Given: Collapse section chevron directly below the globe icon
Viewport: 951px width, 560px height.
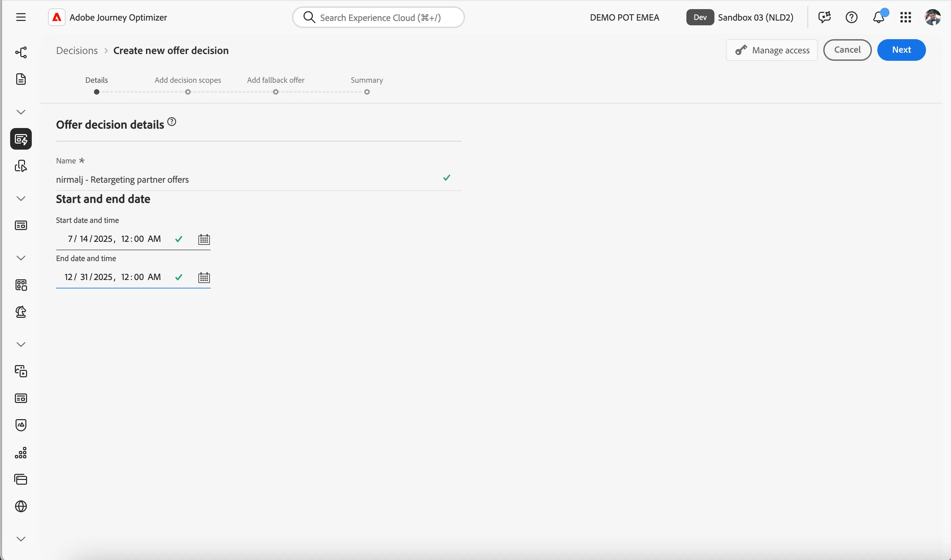Looking at the screenshot, I should click(x=21, y=539).
